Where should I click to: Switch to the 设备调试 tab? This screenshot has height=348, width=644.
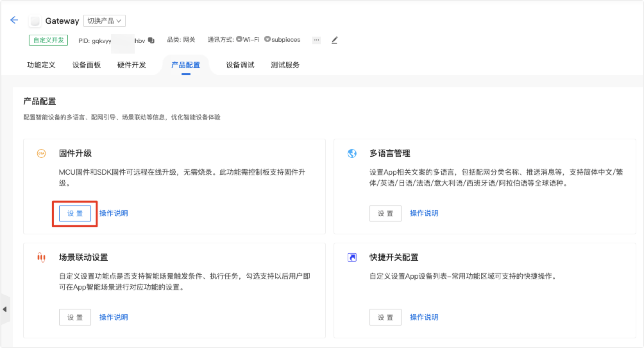click(240, 65)
